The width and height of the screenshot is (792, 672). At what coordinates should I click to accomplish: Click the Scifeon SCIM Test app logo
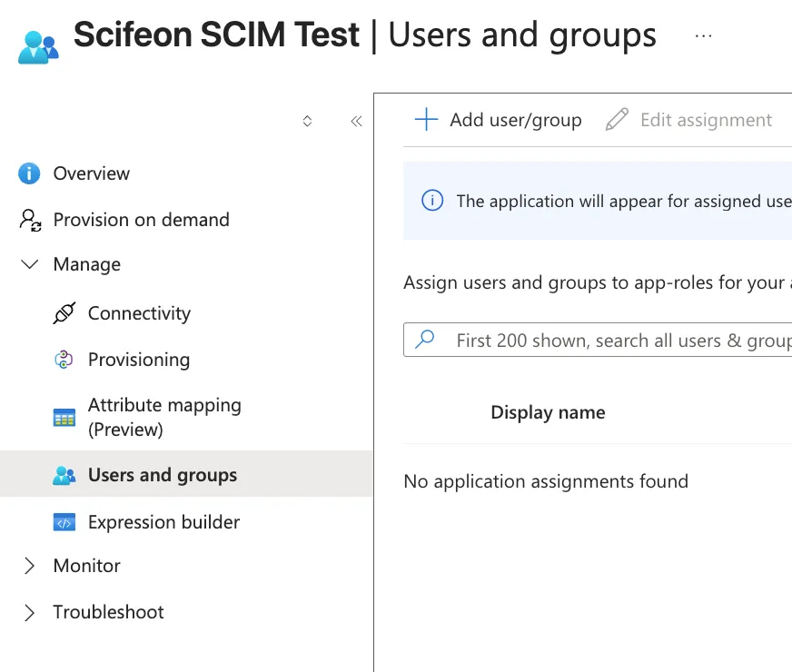tap(35, 41)
